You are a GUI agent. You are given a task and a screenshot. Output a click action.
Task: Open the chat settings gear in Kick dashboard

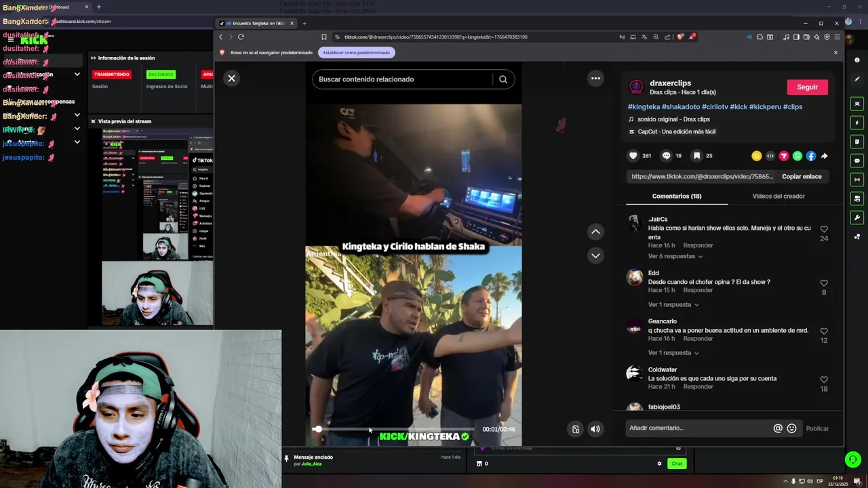pyautogui.click(x=659, y=464)
